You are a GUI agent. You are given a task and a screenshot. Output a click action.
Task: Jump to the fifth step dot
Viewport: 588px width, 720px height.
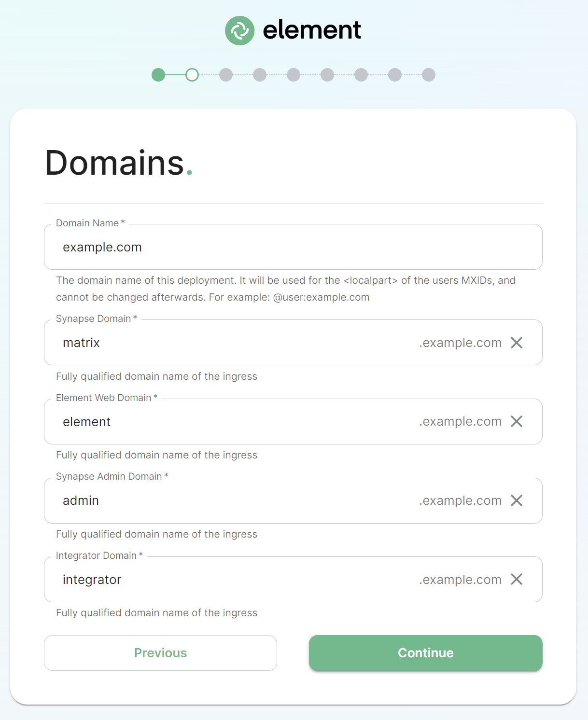click(294, 75)
